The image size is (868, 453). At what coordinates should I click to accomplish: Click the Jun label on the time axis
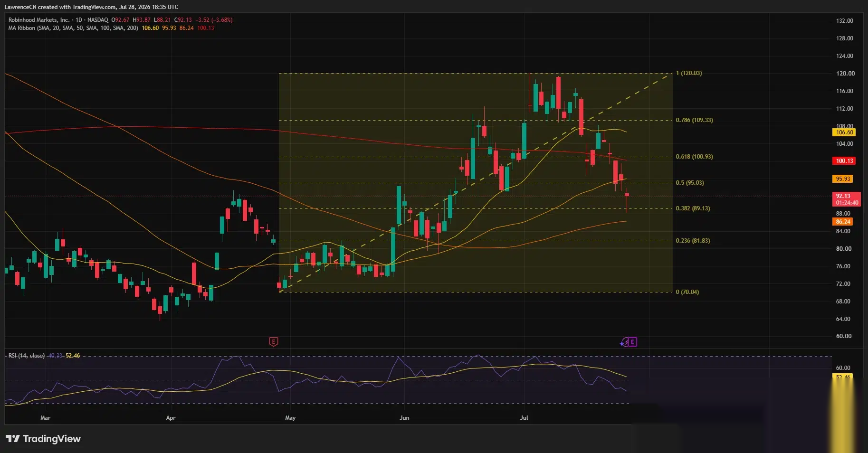point(404,418)
